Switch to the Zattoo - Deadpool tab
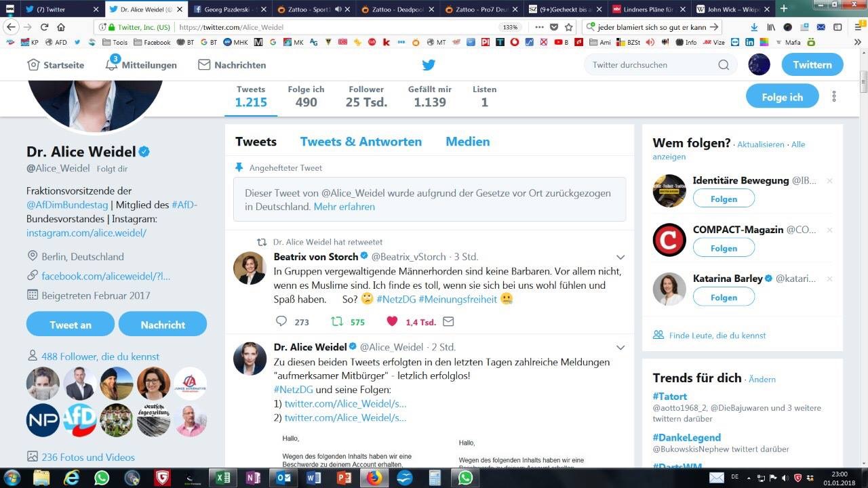The image size is (868, 488). pyautogui.click(x=397, y=9)
